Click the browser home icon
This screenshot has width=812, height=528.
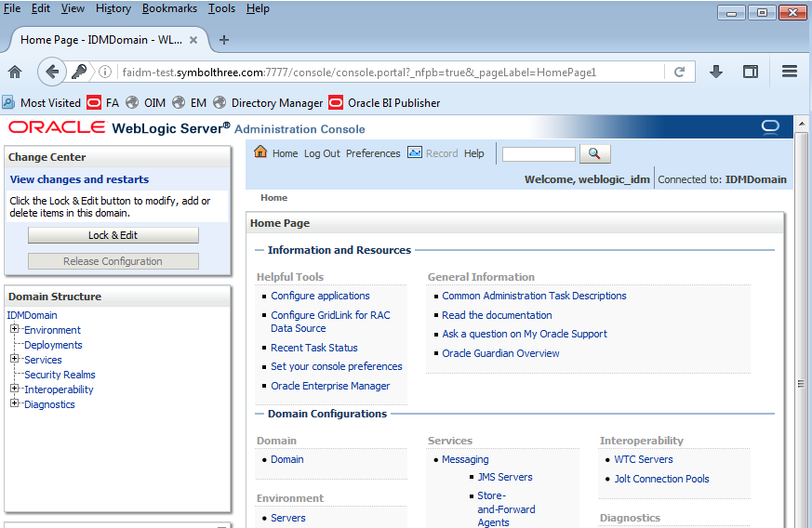(x=15, y=72)
